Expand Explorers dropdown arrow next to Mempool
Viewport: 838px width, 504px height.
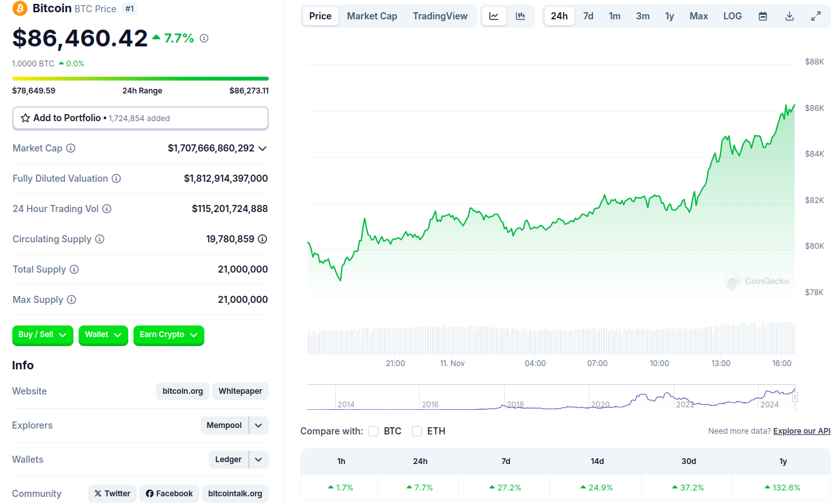tap(258, 425)
